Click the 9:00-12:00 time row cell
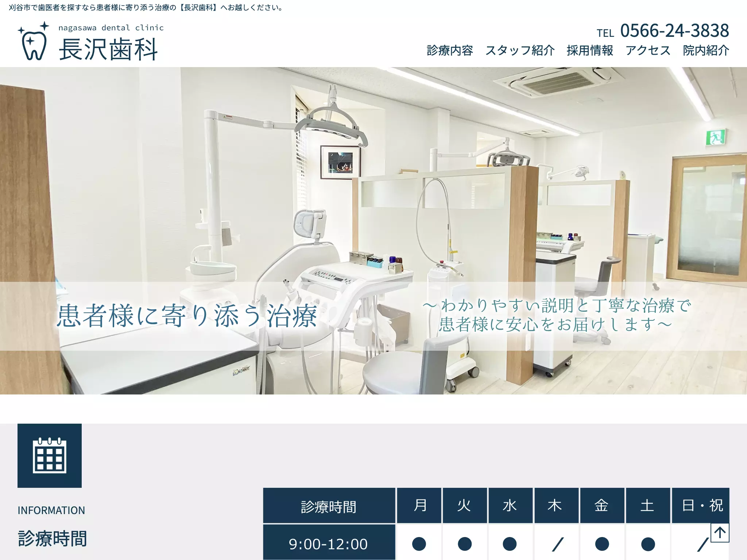This screenshot has height=560, width=747. click(x=329, y=542)
